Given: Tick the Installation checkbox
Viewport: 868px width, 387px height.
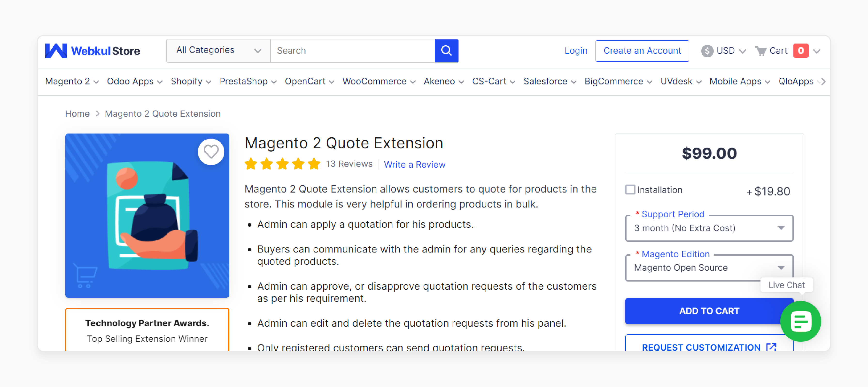Looking at the screenshot, I should coord(630,189).
